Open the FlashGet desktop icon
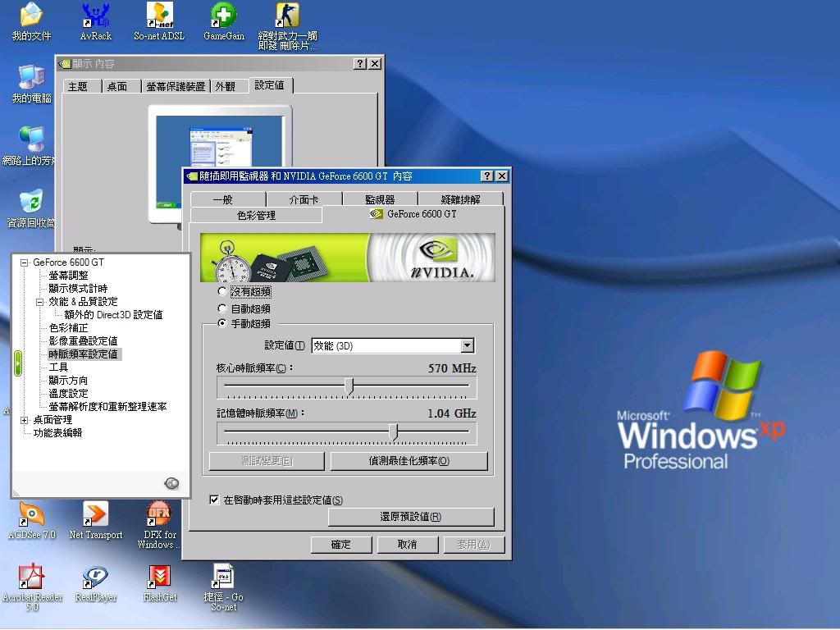This screenshot has height=630, width=840. coord(159,577)
